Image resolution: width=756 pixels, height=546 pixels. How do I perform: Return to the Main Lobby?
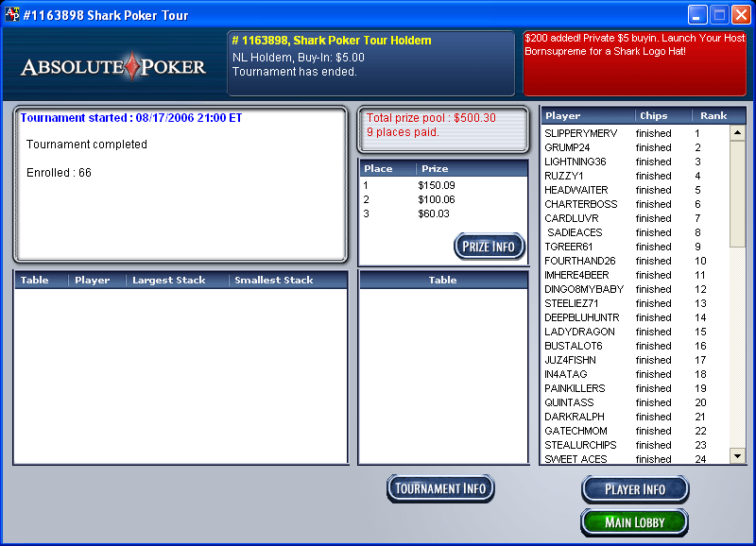635,522
